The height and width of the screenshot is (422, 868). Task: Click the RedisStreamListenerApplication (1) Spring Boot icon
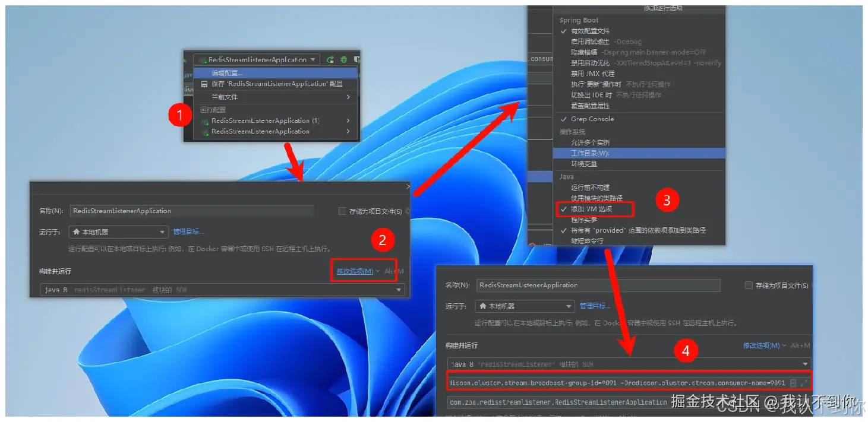coord(204,121)
